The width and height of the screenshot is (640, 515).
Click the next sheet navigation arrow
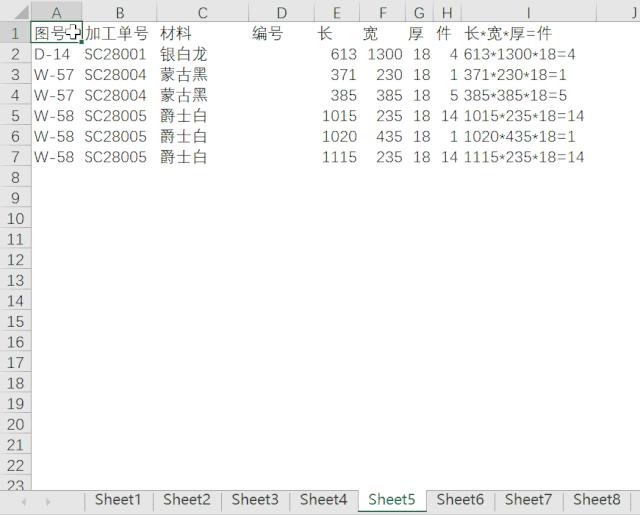coord(48,500)
